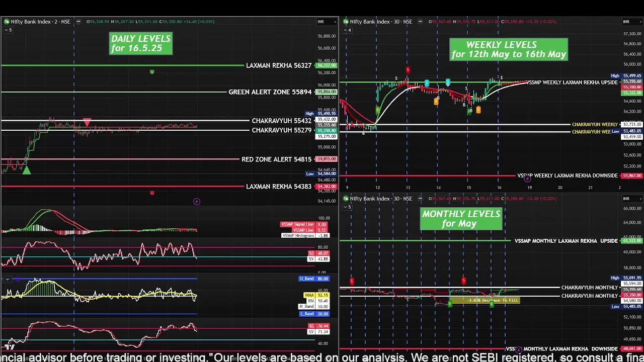Image resolution: width=644 pixels, height=362 pixels.
Task: Click the LAXMAN REKHA 54383 label
Action: tap(279, 187)
